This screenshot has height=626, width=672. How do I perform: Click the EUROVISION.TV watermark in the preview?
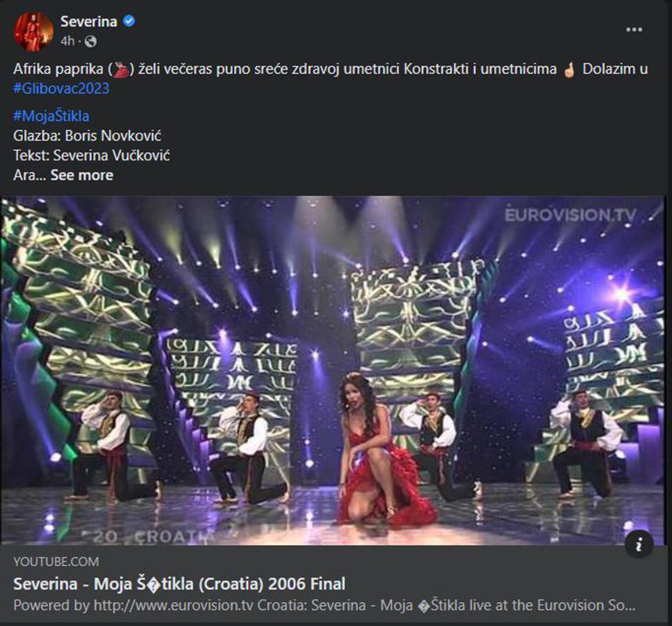pyautogui.click(x=571, y=215)
